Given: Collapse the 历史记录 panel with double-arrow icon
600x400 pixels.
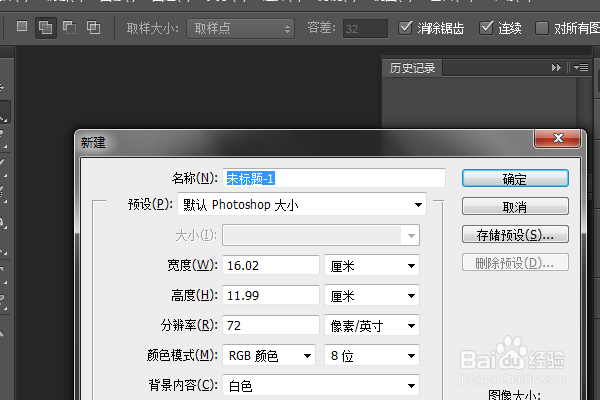Looking at the screenshot, I should [x=556, y=68].
